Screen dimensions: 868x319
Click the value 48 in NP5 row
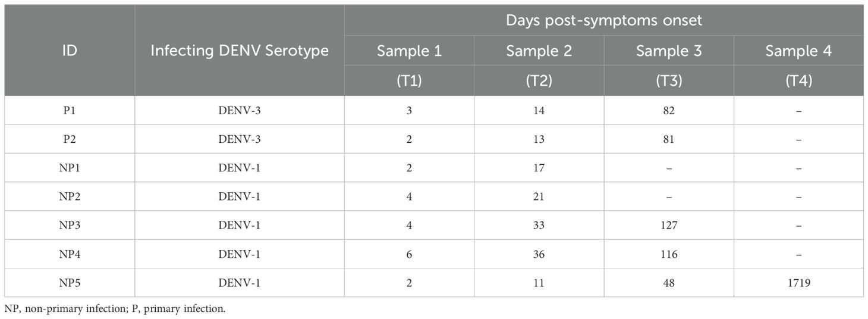669,283
